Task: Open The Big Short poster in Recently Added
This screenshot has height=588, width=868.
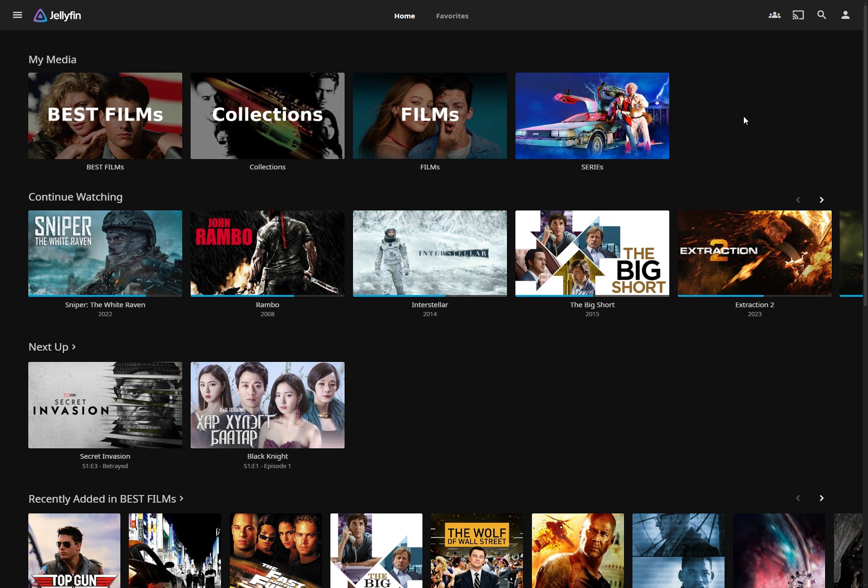Action: coord(376,551)
